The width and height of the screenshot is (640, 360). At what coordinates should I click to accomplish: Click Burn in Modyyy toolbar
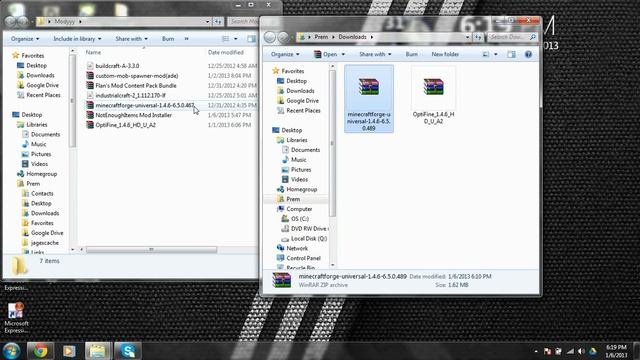coord(168,39)
